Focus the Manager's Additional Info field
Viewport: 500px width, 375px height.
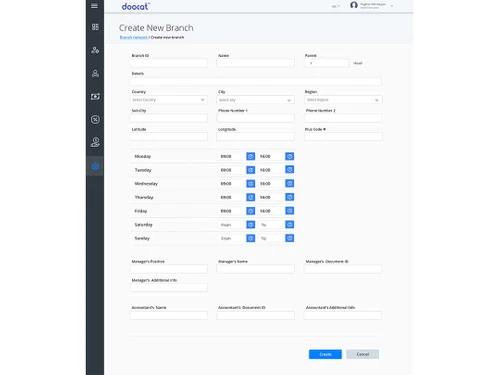click(169, 287)
